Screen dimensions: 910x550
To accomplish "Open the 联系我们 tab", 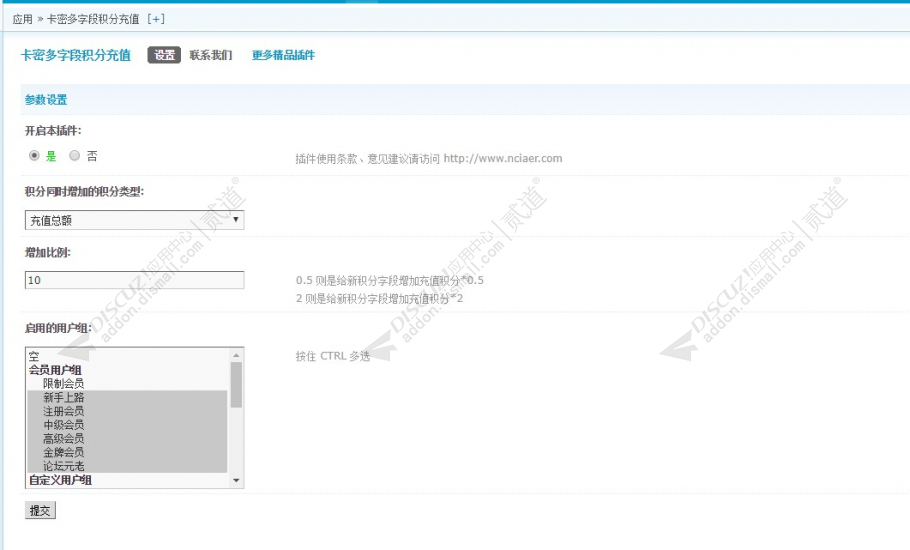I will pyautogui.click(x=211, y=55).
